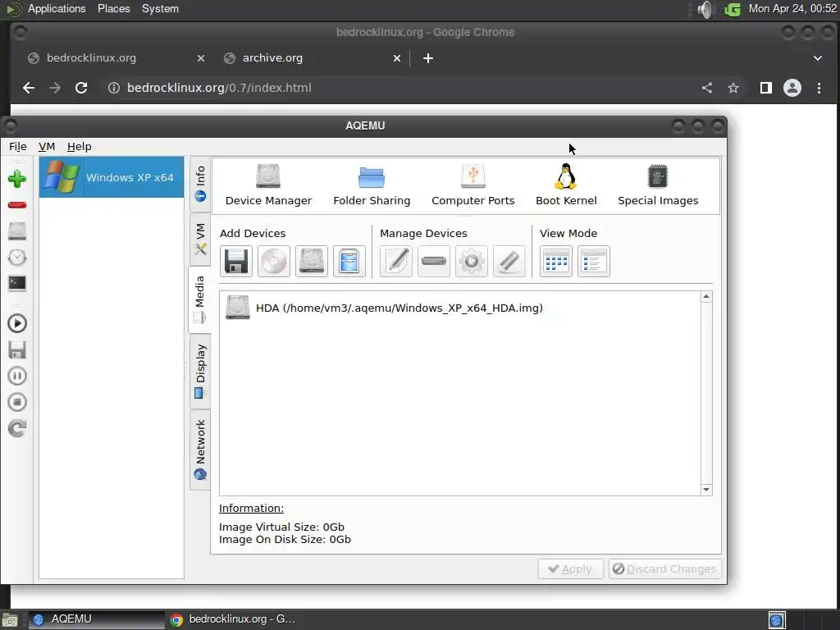The width and height of the screenshot is (840, 630).
Task: Open the Chrome profile avatar
Action: [792, 88]
